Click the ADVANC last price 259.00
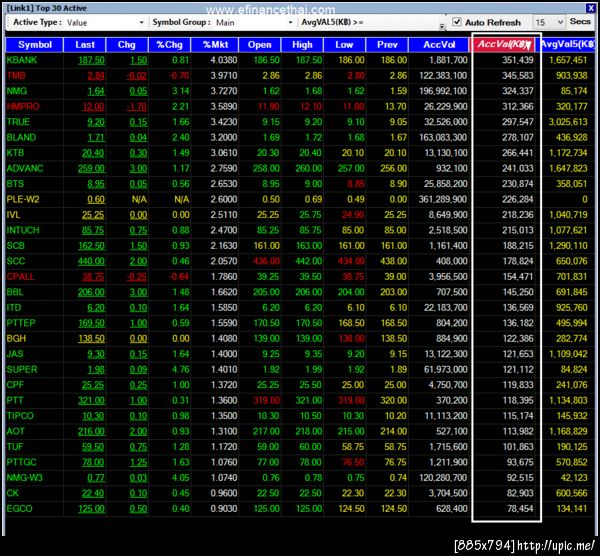This screenshot has width=600, height=556. tap(91, 168)
